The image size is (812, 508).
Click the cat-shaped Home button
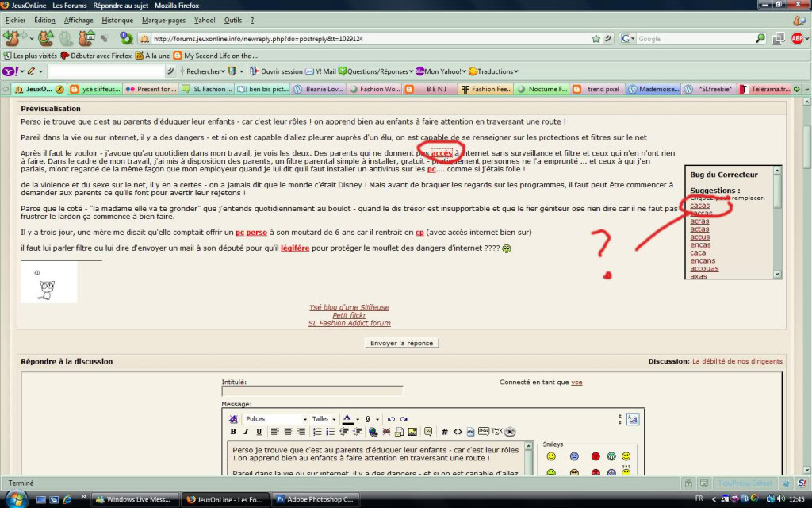86,38
